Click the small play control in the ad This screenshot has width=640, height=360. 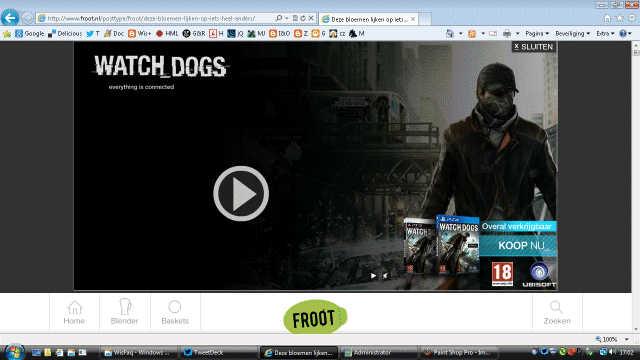373,276
